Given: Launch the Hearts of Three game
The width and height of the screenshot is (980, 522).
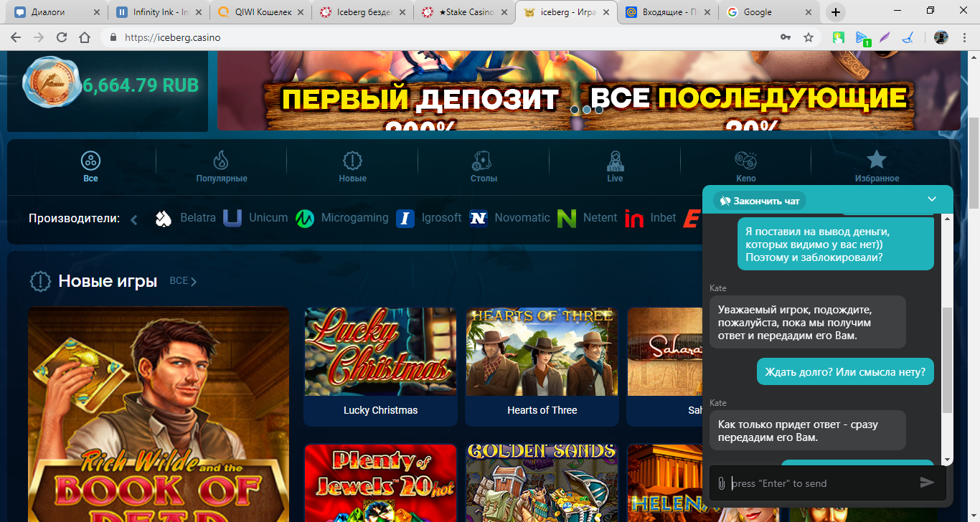Looking at the screenshot, I should pos(542,367).
